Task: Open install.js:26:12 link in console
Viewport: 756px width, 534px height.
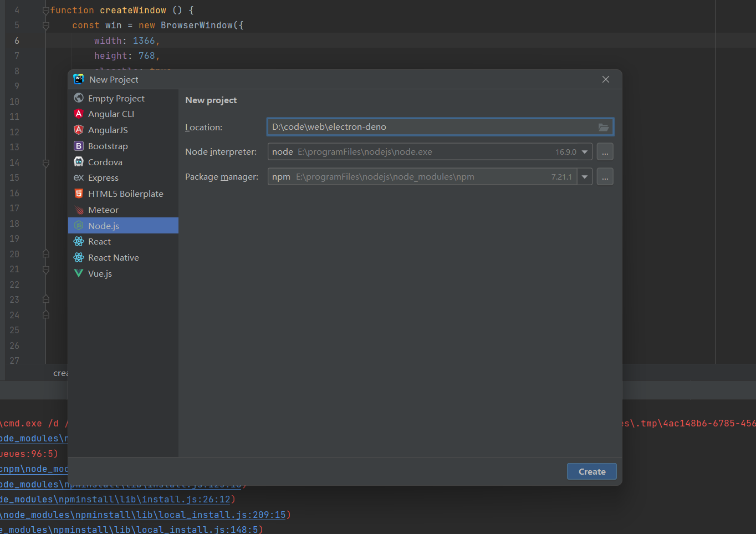Action: point(115,500)
